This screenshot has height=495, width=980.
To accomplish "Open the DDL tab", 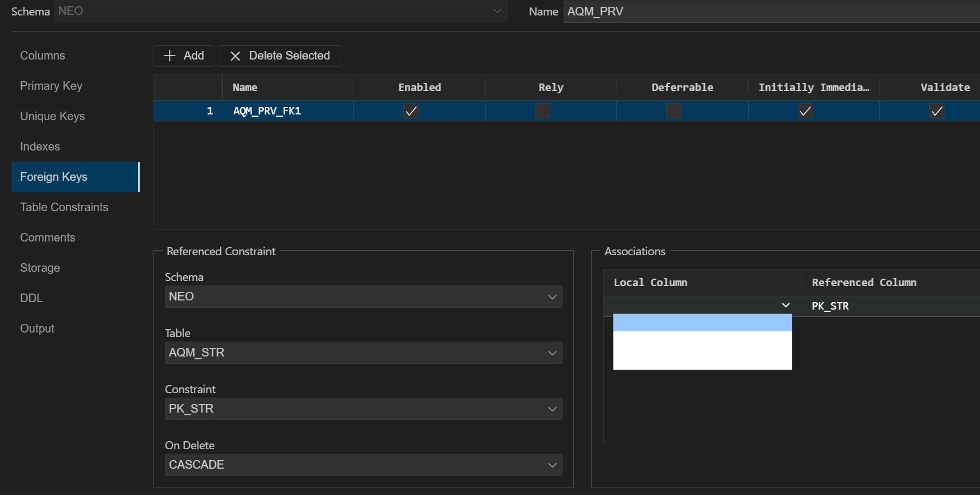I will point(32,298).
